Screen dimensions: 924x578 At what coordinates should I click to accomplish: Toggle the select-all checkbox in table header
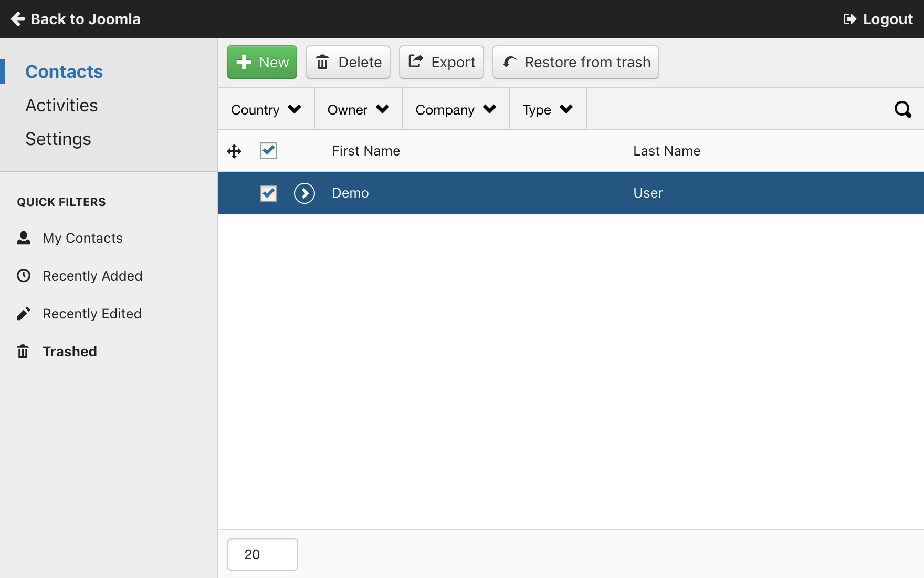point(269,151)
